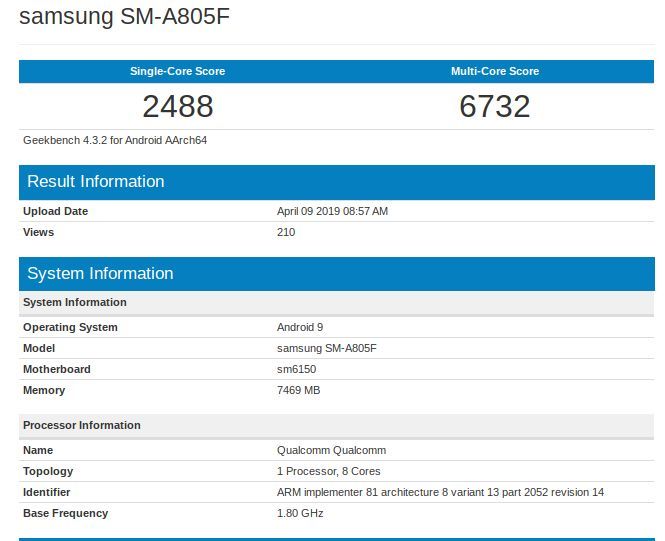This screenshot has height=541, width=665.
Task: Click the blue System Information section header
Action: (100, 274)
